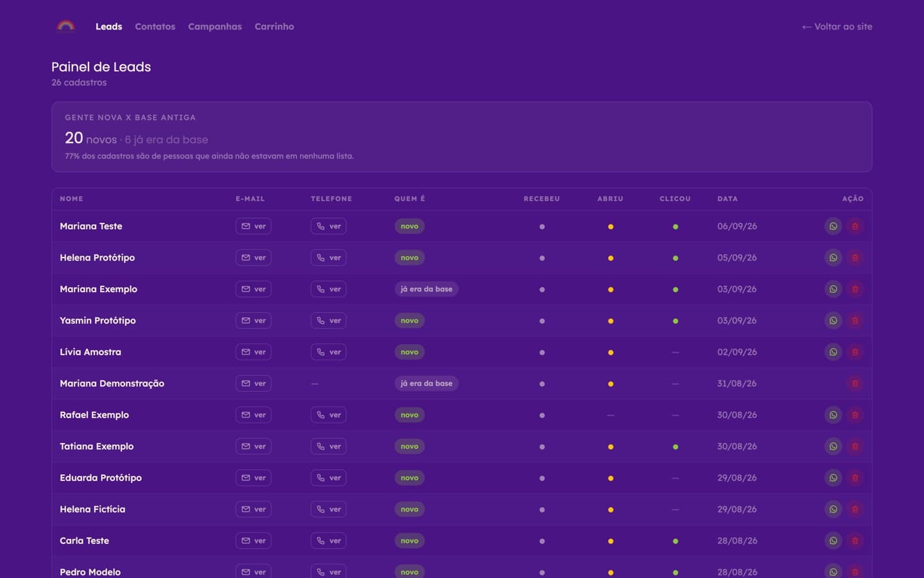Click the 'já era da base' tag for Mariana Exemplo
Viewport: 924px width, 578px height.
click(426, 289)
